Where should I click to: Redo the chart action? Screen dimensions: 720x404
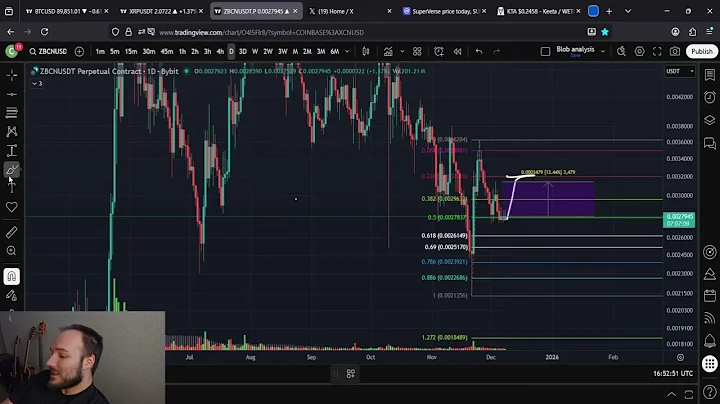point(496,51)
